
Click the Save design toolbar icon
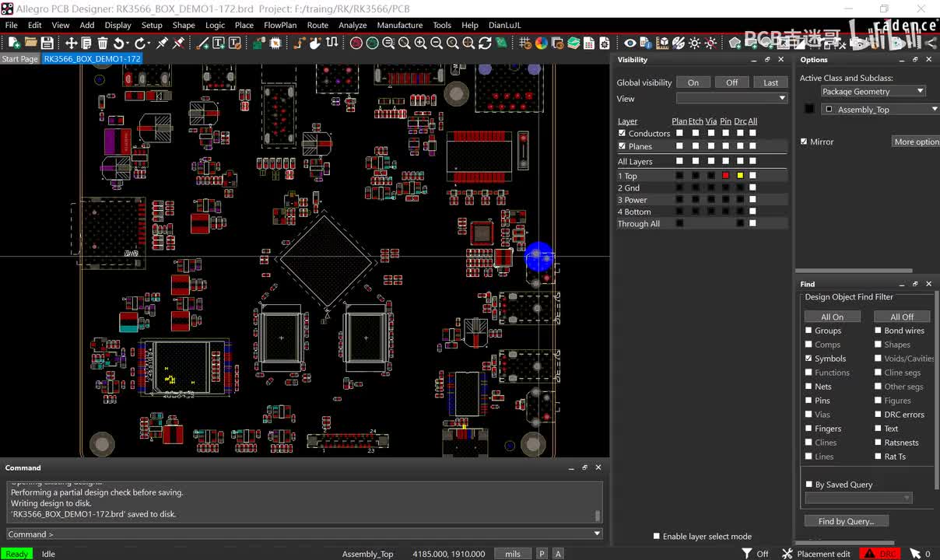click(x=47, y=43)
